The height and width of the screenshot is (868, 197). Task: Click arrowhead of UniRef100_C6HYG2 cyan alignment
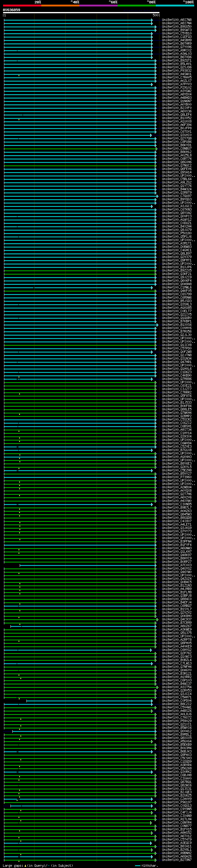[x=151, y=650]
